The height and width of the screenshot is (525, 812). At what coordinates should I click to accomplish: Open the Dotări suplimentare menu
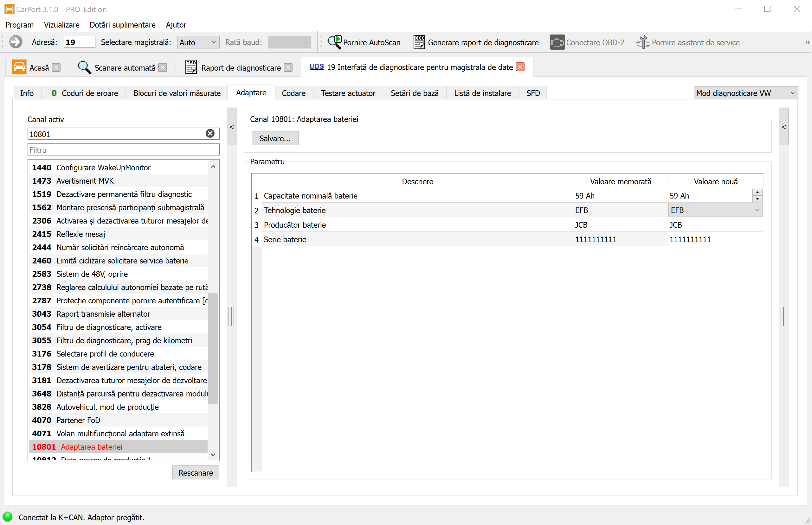(x=122, y=25)
